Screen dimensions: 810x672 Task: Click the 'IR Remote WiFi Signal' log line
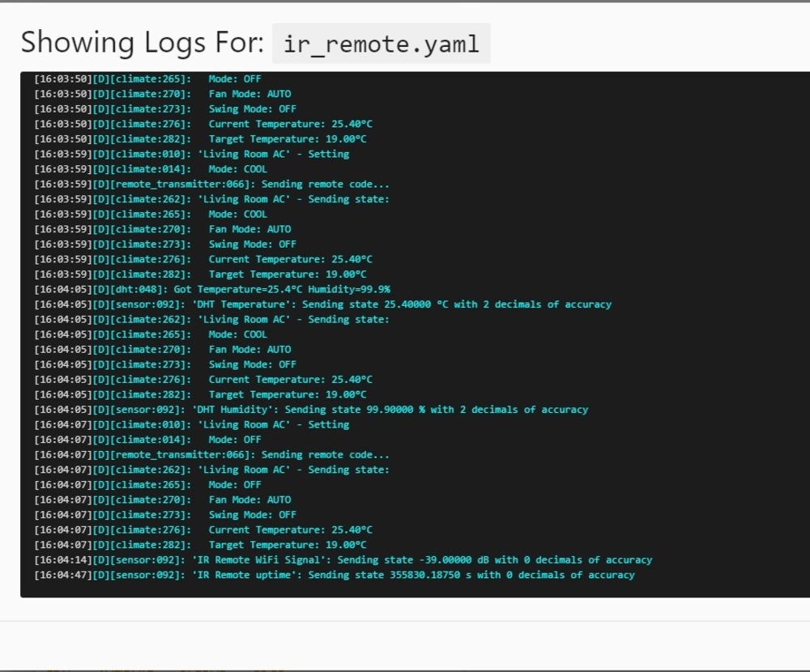(x=343, y=560)
